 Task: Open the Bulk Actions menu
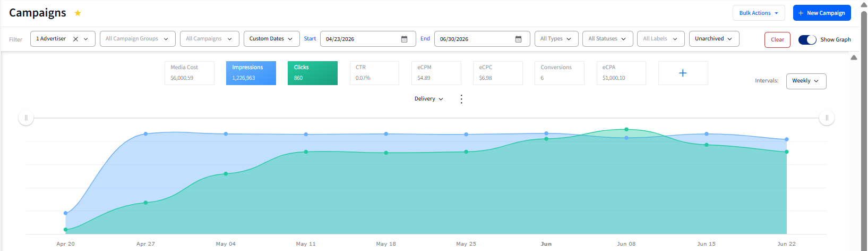tap(759, 13)
